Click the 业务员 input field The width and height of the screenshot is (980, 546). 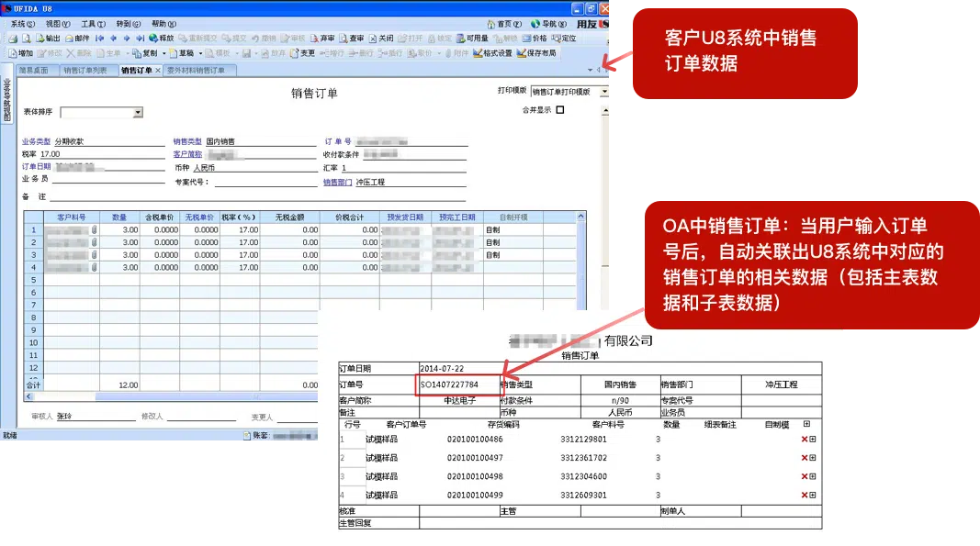[x=108, y=179]
